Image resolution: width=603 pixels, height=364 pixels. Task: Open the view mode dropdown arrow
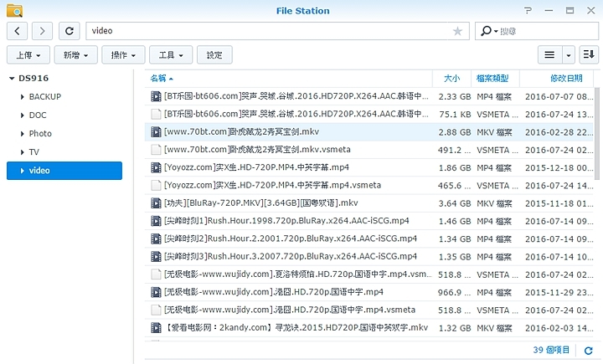coord(569,55)
